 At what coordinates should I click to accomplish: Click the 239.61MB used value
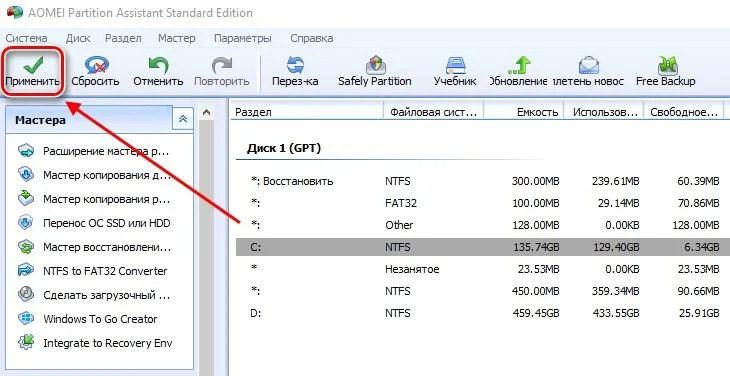615,181
